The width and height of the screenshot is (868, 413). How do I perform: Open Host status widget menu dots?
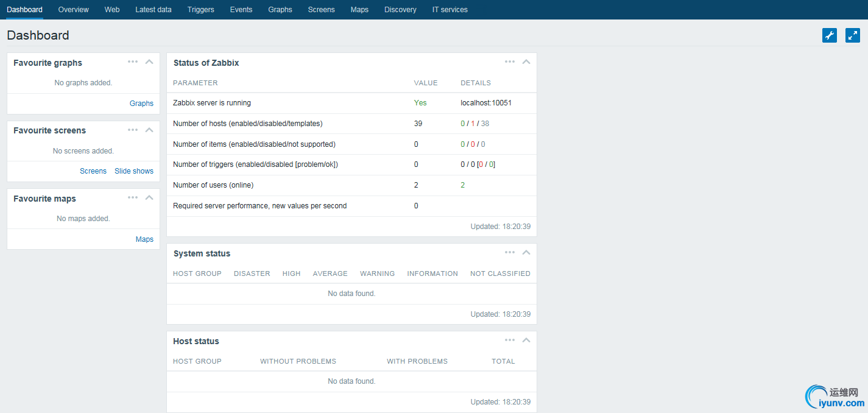[x=510, y=340]
